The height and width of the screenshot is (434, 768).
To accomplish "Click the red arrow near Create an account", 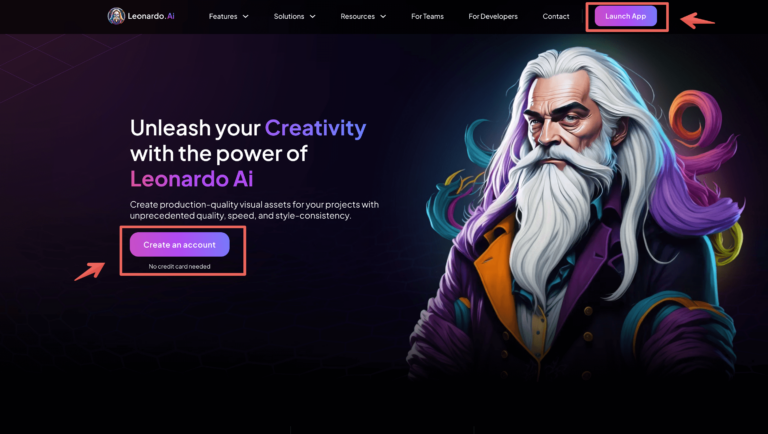I will click(x=90, y=271).
